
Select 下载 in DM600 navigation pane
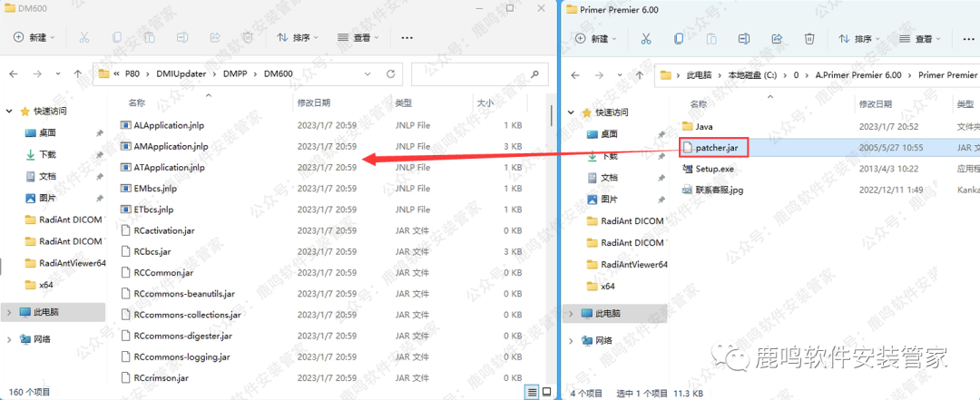47,154
